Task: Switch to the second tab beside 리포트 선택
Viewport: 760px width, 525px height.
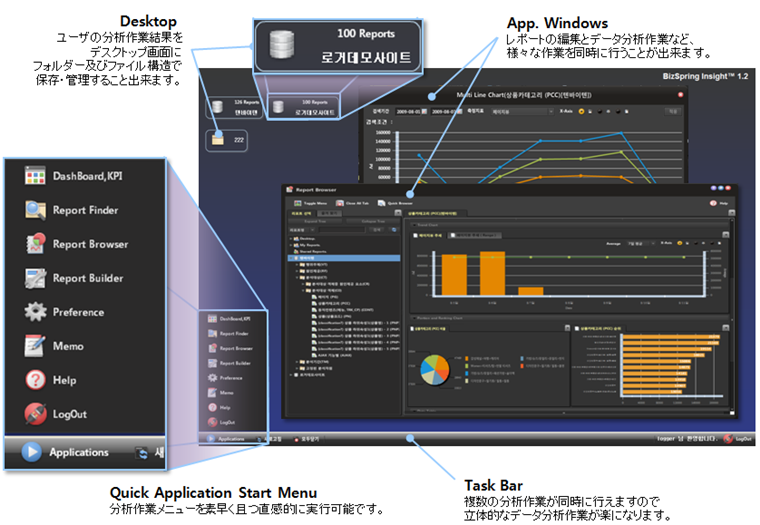Action: click(x=330, y=213)
